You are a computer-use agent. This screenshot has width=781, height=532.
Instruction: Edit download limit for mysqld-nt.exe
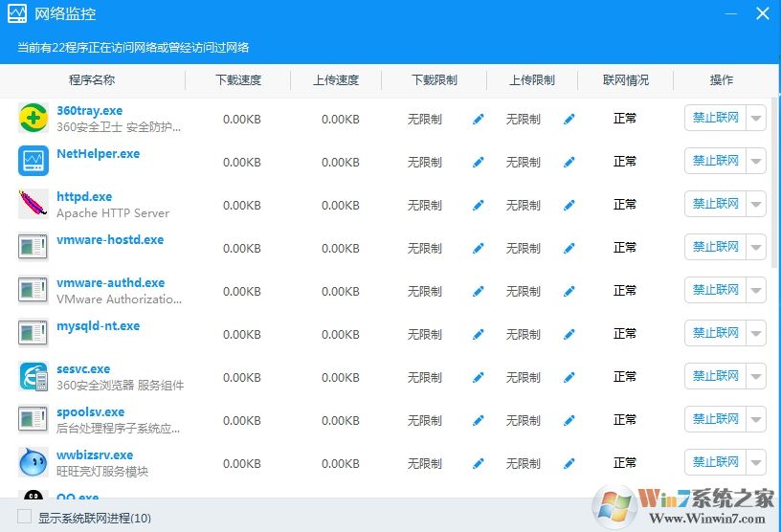479,335
